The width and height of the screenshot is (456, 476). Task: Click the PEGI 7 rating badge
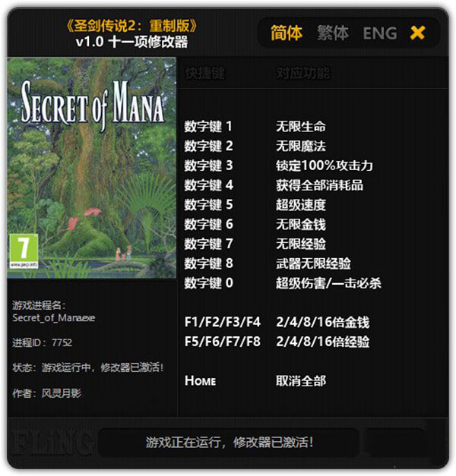click(24, 251)
